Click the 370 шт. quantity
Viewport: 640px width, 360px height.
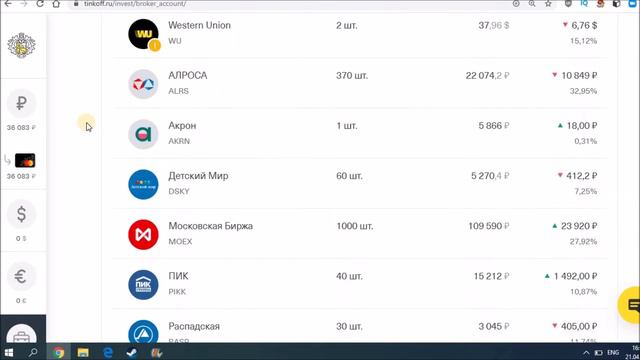352,76
